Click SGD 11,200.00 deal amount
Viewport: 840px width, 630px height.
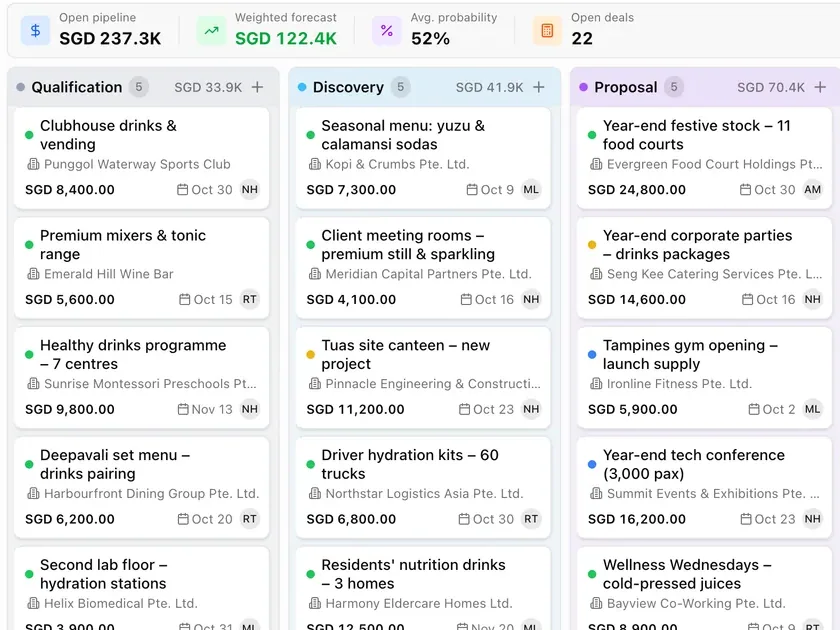tap(355, 409)
